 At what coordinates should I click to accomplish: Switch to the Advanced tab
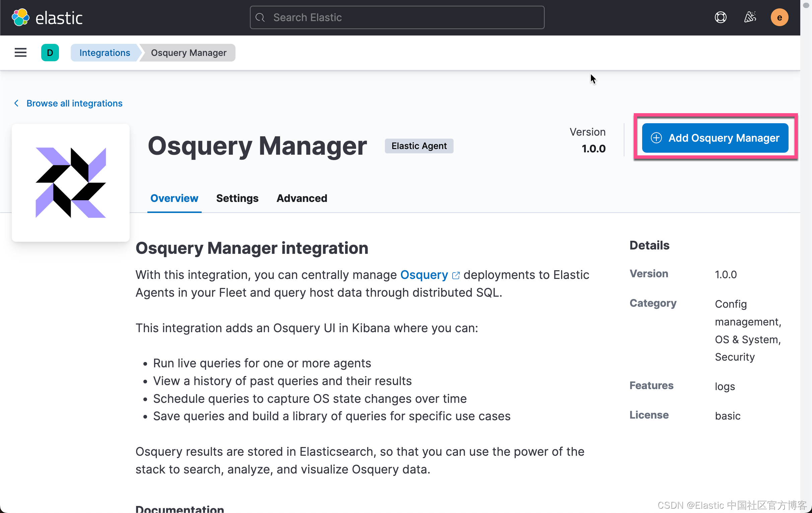tap(301, 198)
